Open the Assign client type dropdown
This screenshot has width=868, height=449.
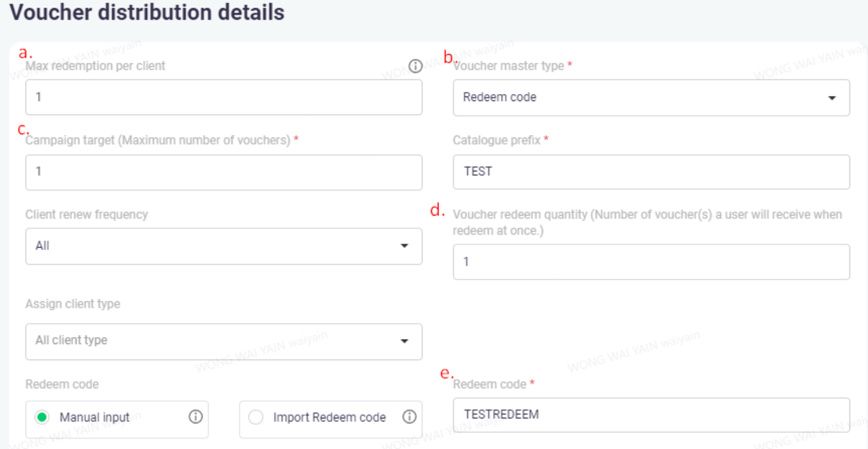point(224,341)
